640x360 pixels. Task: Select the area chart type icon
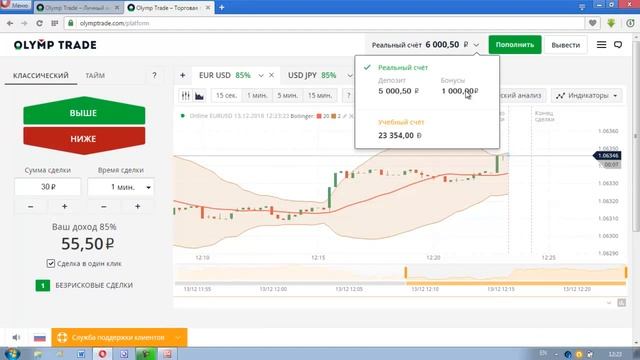click(199, 96)
